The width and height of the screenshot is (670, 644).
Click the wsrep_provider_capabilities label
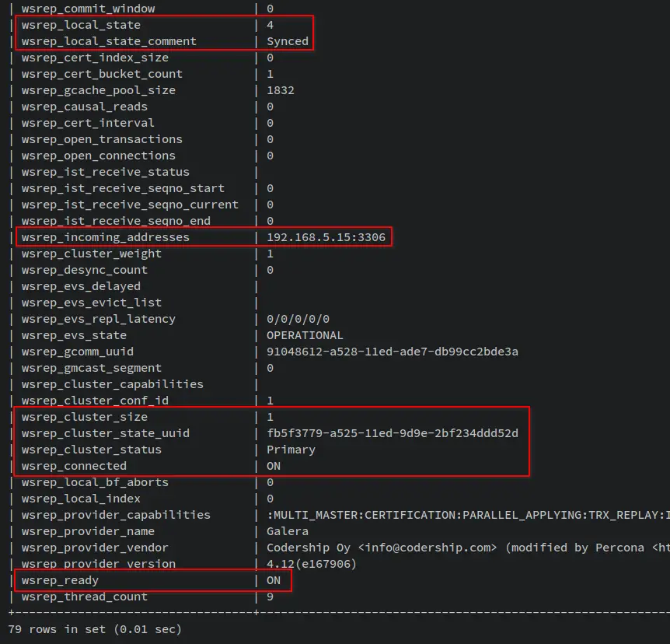click(x=116, y=516)
